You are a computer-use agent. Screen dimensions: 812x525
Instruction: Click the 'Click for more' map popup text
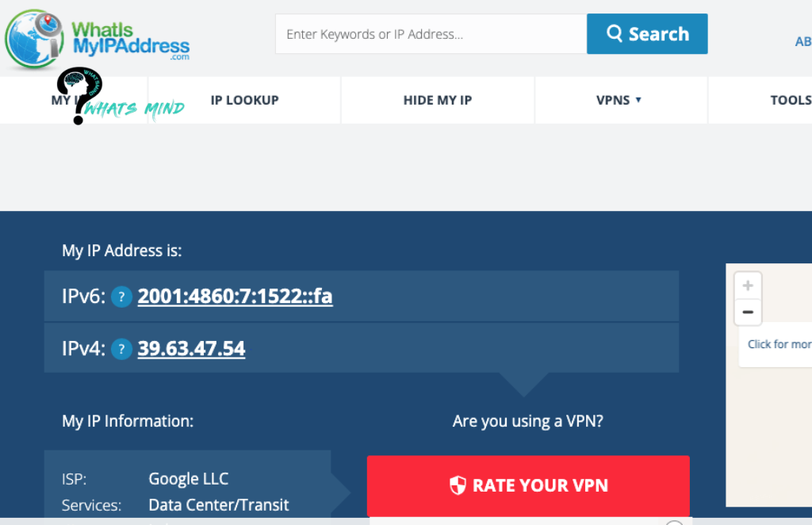tap(779, 344)
